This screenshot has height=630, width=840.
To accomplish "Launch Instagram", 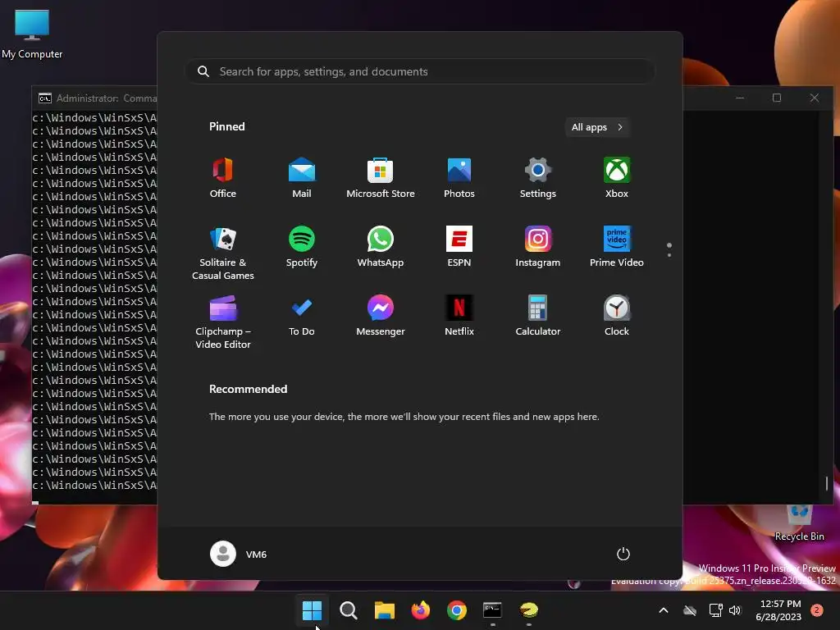I will click(x=538, y=247).
